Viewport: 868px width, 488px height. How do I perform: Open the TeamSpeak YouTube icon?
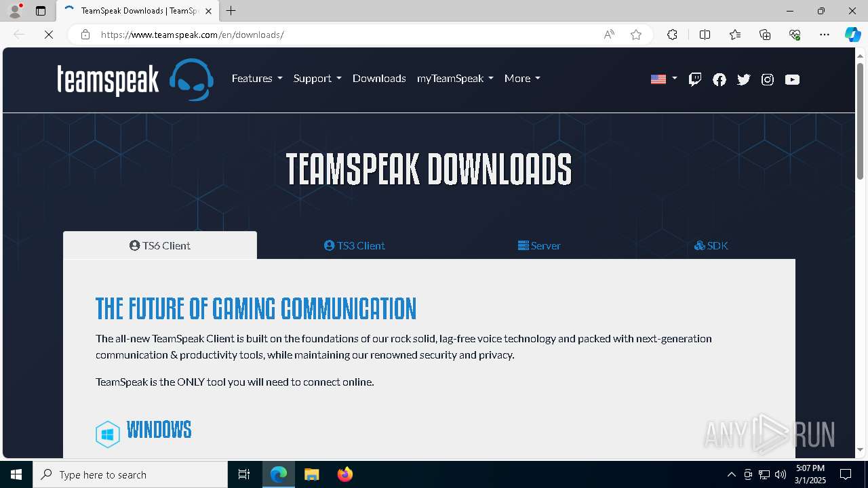point(792,79)
